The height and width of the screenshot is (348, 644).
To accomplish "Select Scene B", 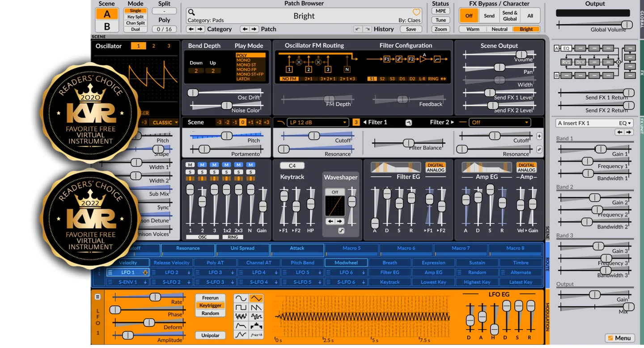I will tap(107, 26).
